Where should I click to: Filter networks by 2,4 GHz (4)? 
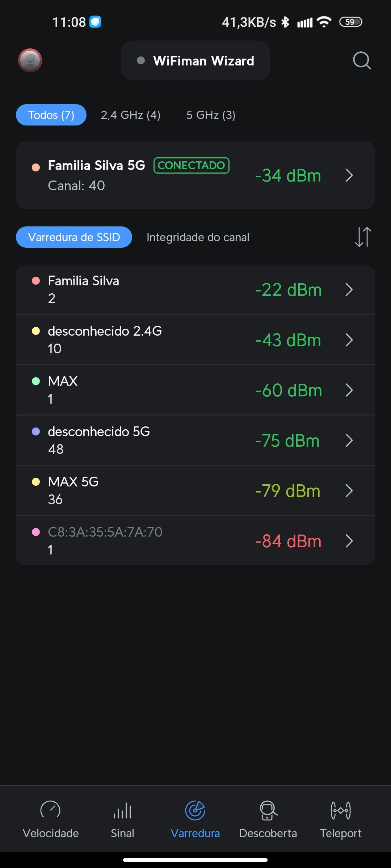click(131, 115)
